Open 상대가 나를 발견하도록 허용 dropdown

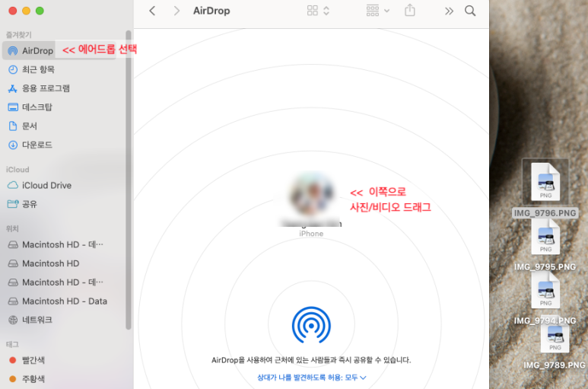tap(311, 378)
